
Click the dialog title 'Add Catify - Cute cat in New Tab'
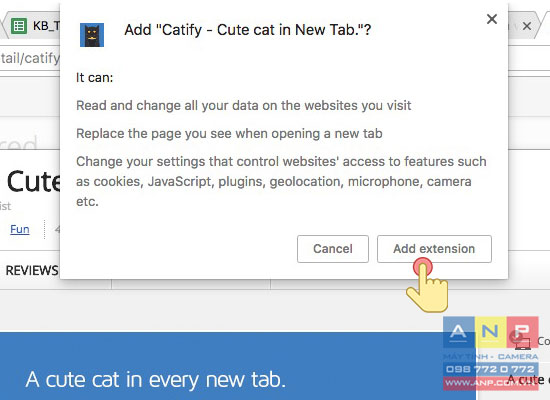coord(248,30)
